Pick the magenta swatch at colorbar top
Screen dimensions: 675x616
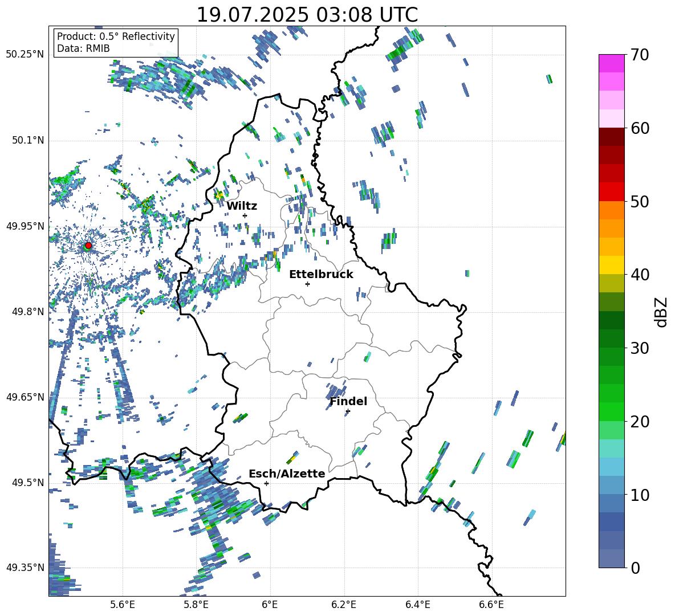(x=611, y=63)
